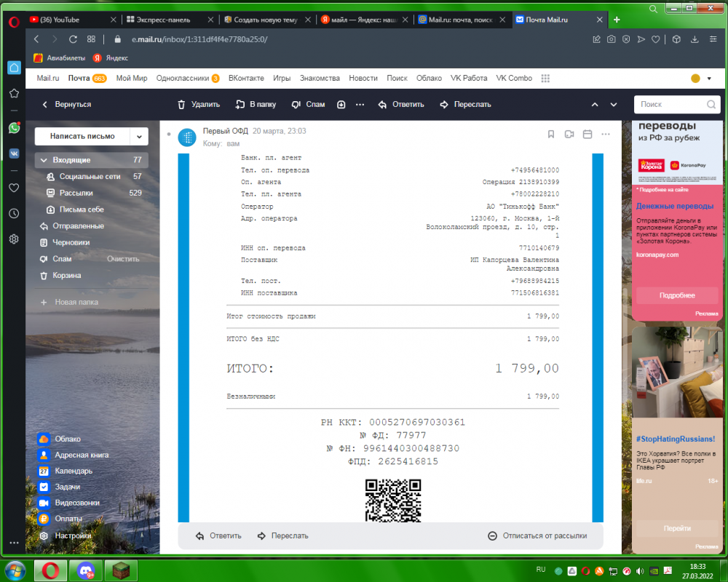The height and width of the screenshot is (582, 728).
Task: Open the WhatsApp icon in the Opera sidebar
Action: click(x=15, y=127)
